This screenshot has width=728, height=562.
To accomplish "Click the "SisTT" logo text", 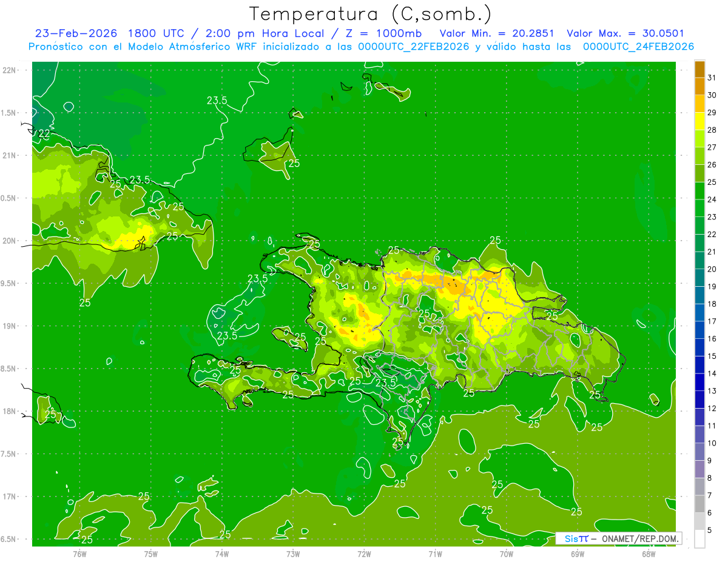I will [576, 538].
